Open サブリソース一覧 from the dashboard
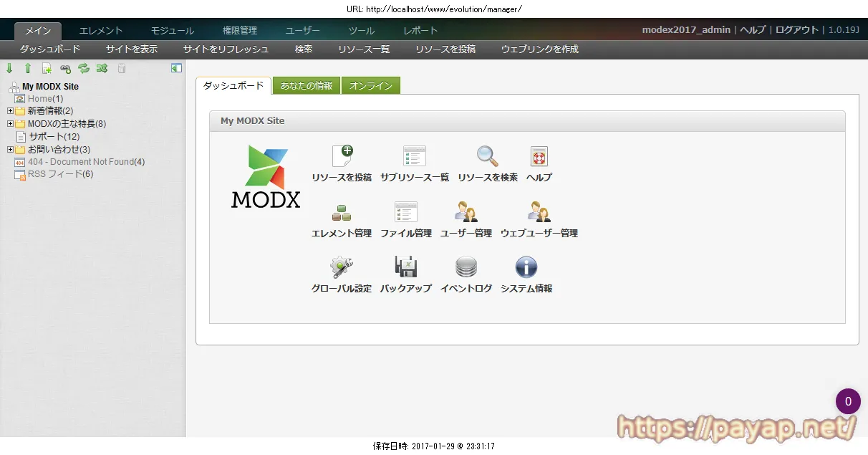Screen dimensions: 868x455 [414, 156]
